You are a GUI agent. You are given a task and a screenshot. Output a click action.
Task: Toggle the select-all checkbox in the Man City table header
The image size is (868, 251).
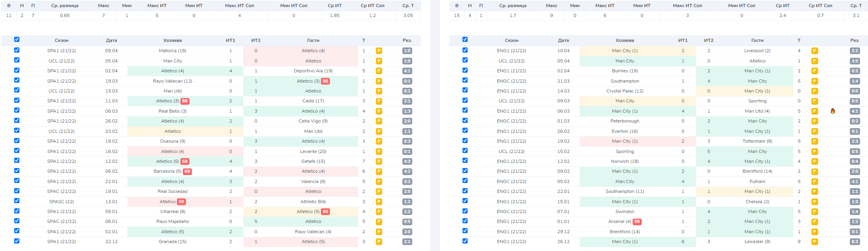(465, 40)
